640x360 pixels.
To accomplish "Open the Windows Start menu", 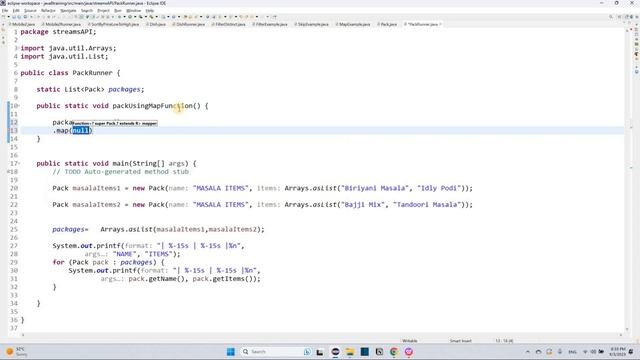I will click(231, 352).
